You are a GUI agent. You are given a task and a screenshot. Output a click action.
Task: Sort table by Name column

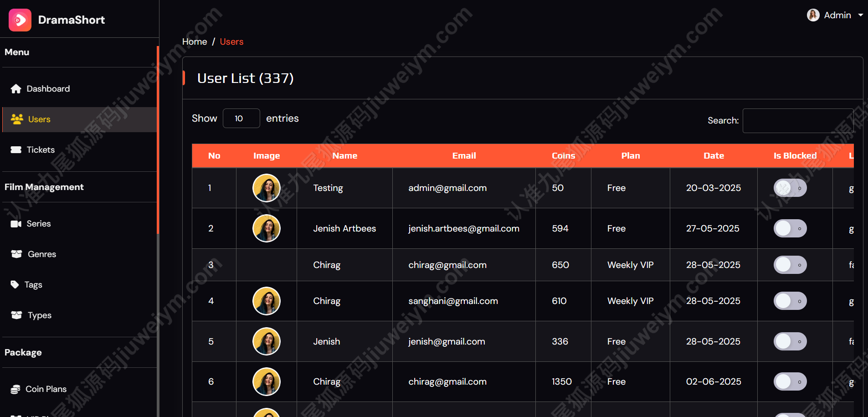(344, 156)
